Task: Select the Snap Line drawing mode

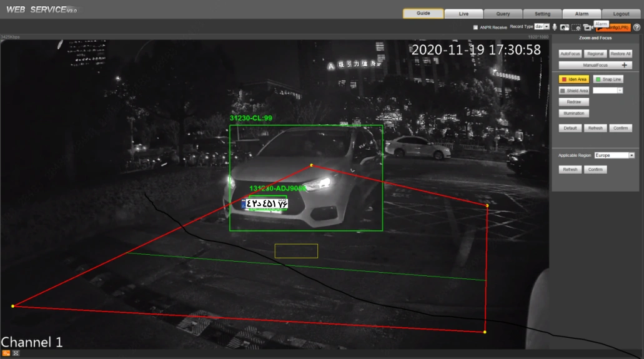Action: click(x=608, y=79)
